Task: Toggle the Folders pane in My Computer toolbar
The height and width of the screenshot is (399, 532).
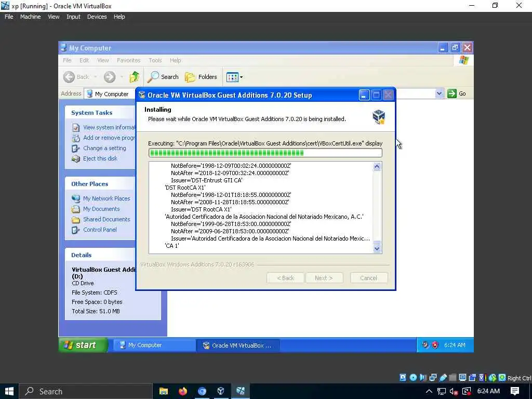Action: 201,77
